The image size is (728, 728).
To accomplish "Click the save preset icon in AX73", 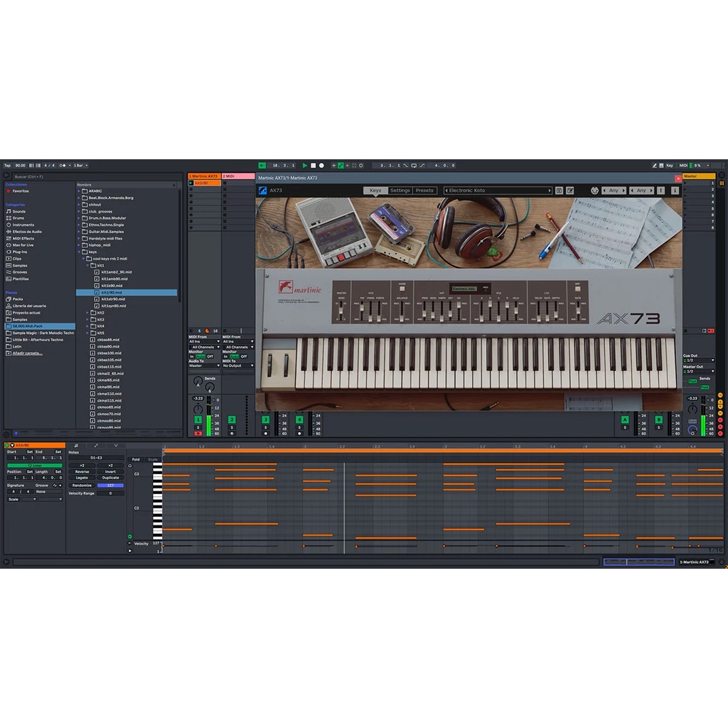I will pyautogui.click(x=560, y=191).
